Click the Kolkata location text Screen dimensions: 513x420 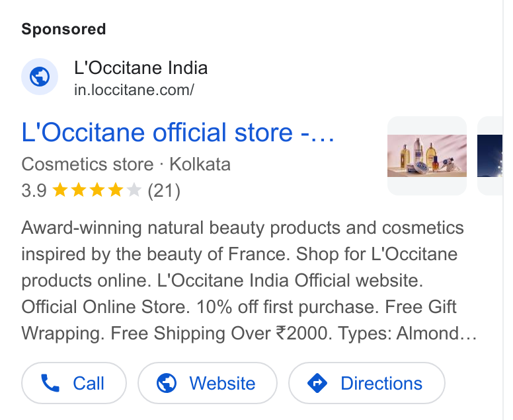(200, 164)
